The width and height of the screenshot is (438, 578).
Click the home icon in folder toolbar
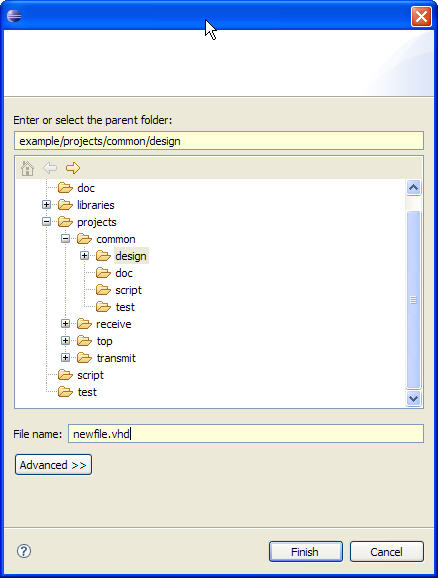click(27, 168)
